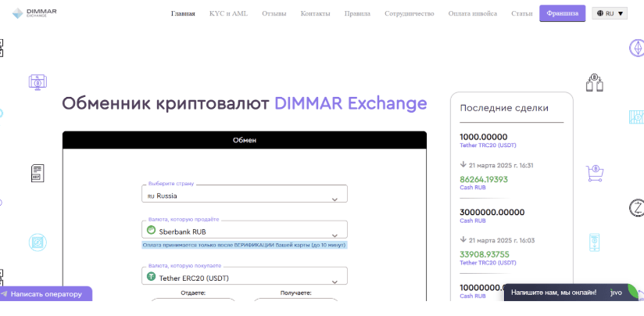Open the KYC и AML page
The image size is (644, 316).
228,13
